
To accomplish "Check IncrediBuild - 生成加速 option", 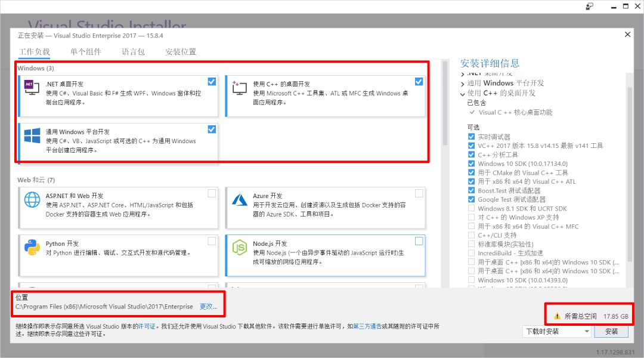I will coord(471,253).
